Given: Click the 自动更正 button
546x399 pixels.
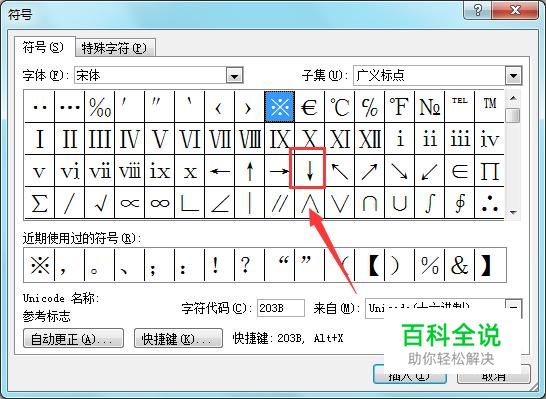Looking at the screenshot, I should (73, 338).
